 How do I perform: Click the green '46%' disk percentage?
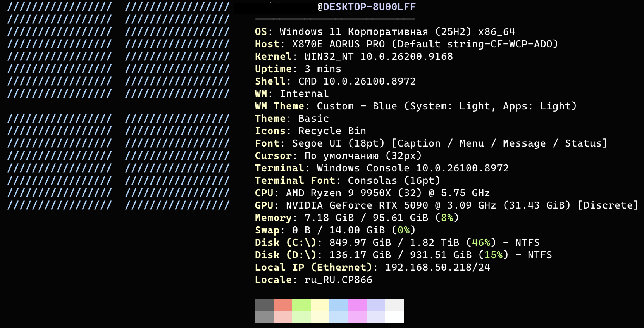click(481, 243)
